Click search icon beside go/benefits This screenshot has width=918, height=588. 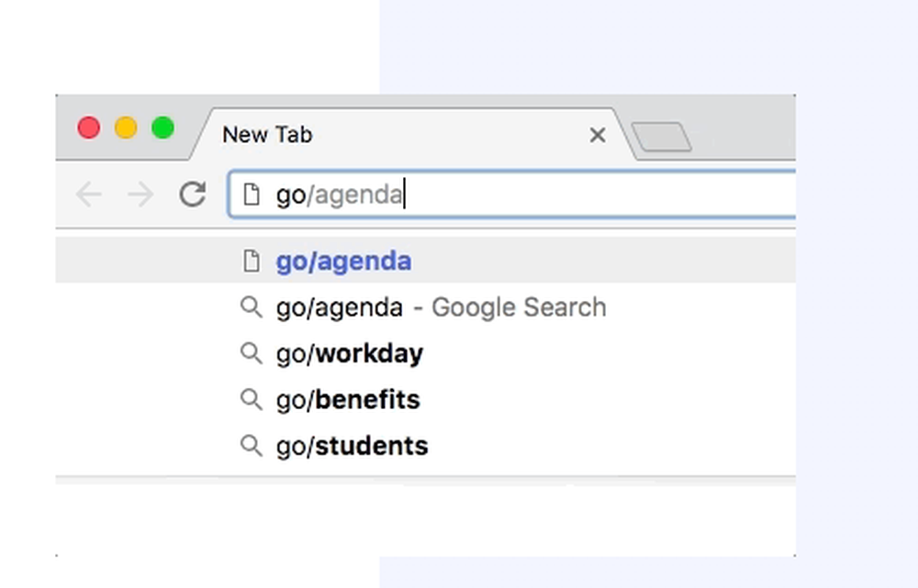click(252, 400)
